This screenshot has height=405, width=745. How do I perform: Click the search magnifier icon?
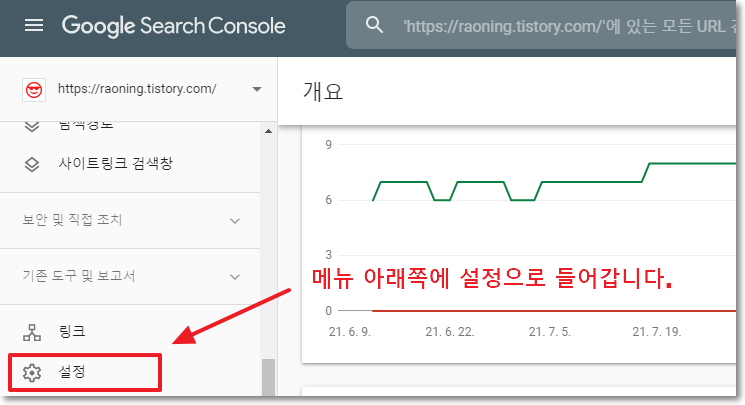[x=374, y=25]
